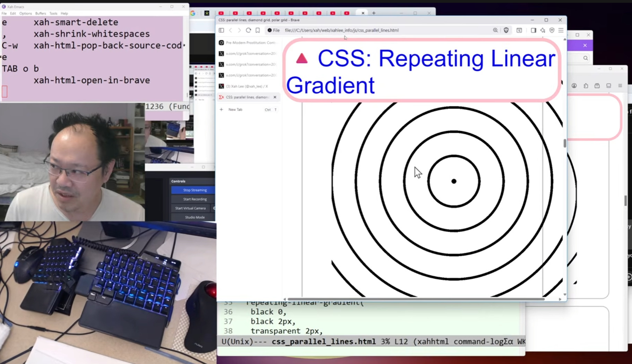Viewport: 632px width, 364px height.
Task: Open the Brave Shields lion icon
Action: tap(506, 30)
